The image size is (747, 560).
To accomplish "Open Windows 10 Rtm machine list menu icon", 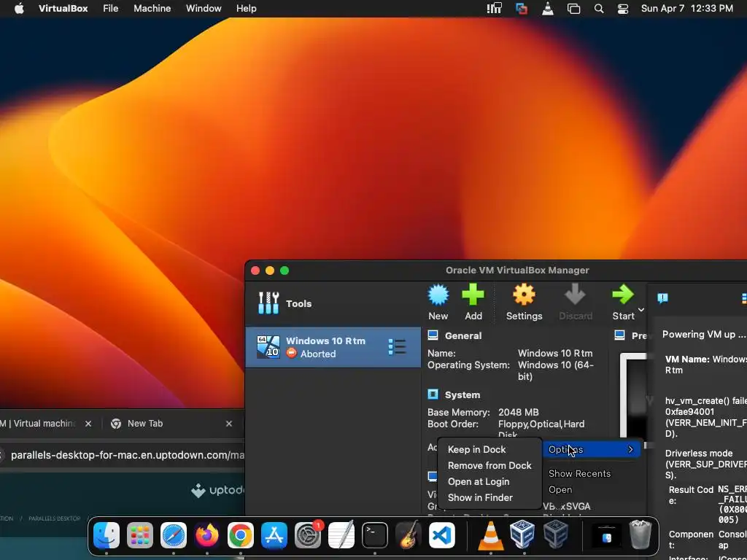I will pos(397,346).
